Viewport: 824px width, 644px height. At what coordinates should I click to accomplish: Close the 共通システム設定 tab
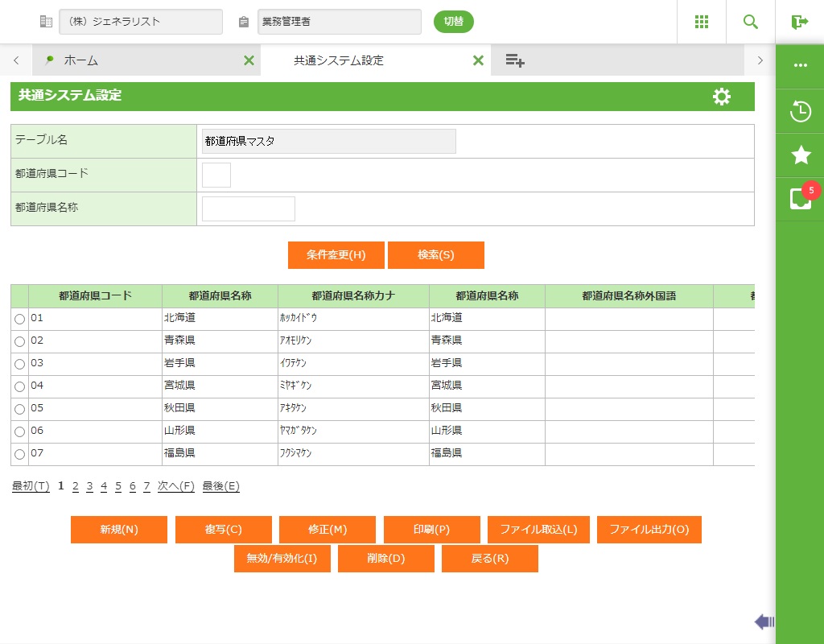[478, 60]
